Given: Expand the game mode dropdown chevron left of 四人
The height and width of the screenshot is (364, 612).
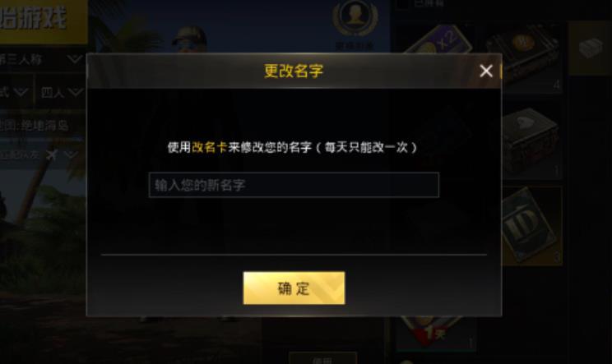Looking at the screenshot, I should (x=21, y=92).
